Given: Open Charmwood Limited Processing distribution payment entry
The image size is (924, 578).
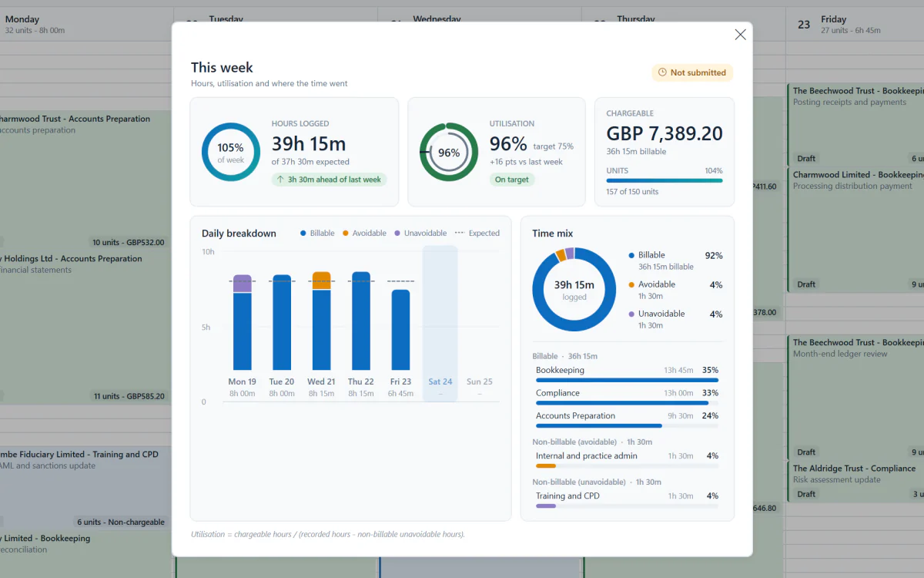Looking at the screenshot, I should click(855, 230).
